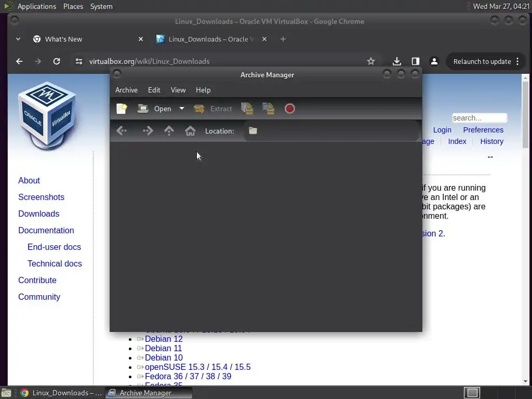The width and height of the screenshot is (532, 399).
Task: Go back in Chrome
Action: point(19,61)
